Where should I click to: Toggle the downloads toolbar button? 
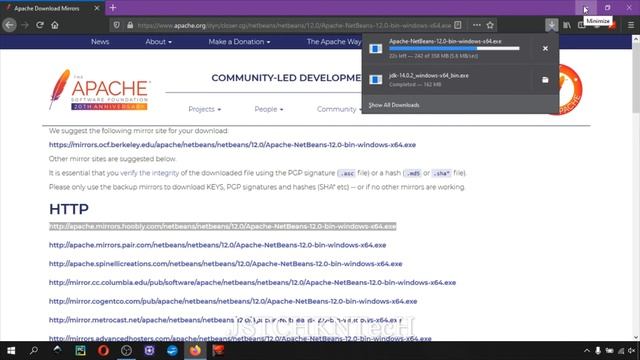point(552,25)
